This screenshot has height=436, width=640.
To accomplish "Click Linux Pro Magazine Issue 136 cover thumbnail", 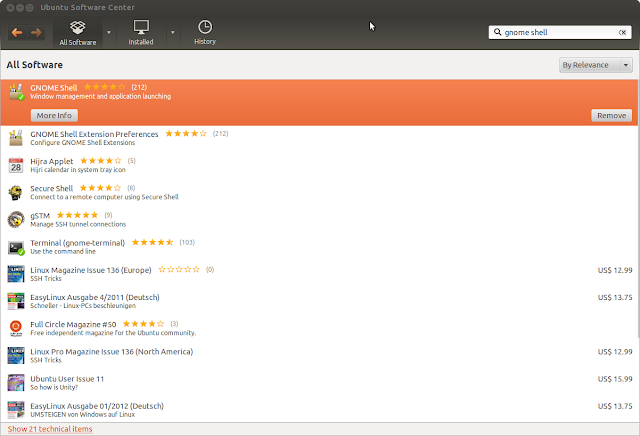I will (x=16, y=356).
